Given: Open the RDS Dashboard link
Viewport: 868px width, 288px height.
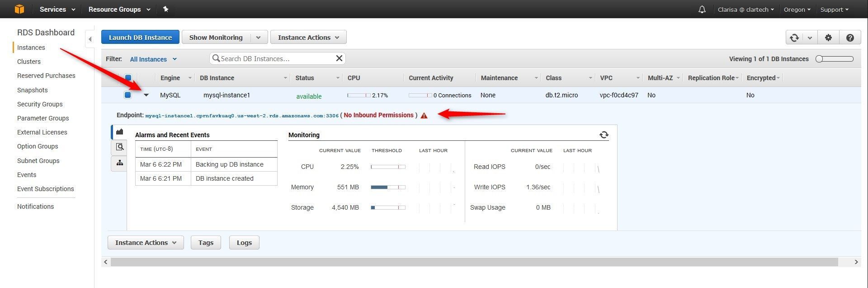Looking at the screenshot, I should point(46,33).
